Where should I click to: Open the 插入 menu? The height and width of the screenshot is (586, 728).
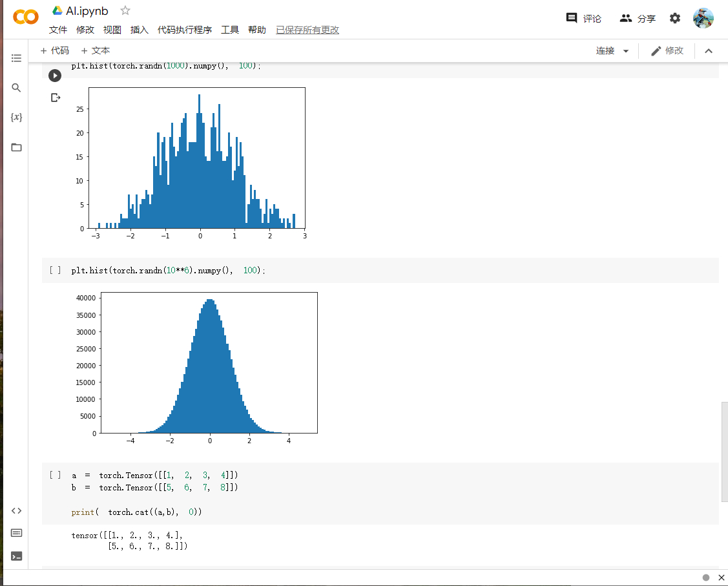tap(140, 30)
